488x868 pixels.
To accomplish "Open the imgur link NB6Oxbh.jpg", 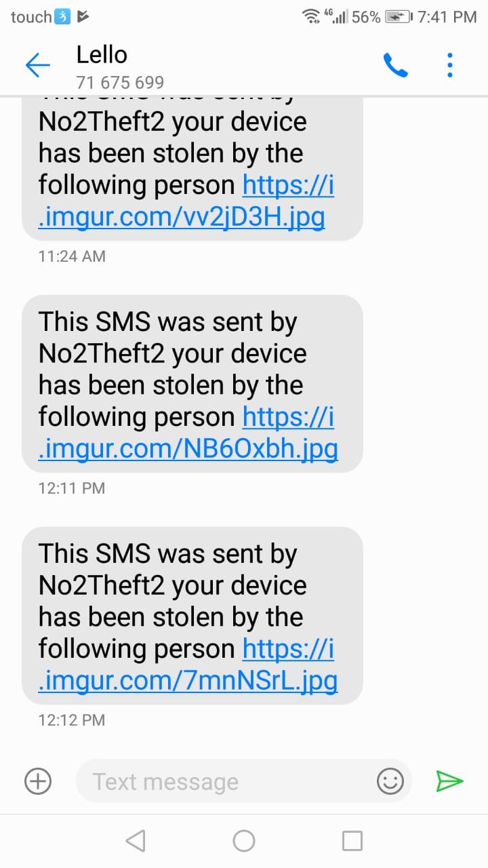I will pos(186,448).
